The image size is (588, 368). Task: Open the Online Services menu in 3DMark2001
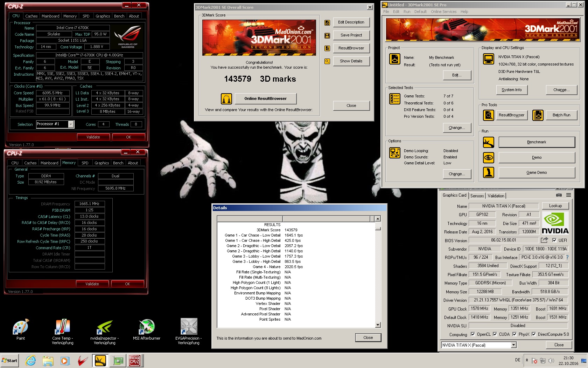(444, 12)
